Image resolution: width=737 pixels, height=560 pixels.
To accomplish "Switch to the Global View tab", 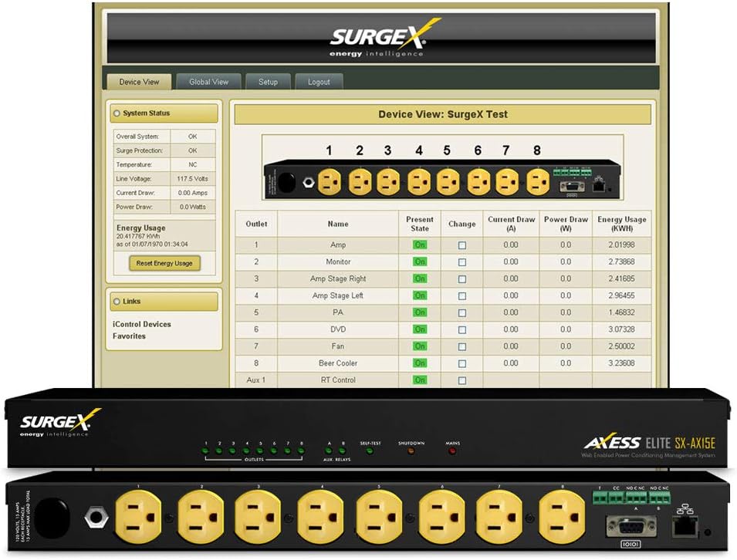I will (208, 82).
